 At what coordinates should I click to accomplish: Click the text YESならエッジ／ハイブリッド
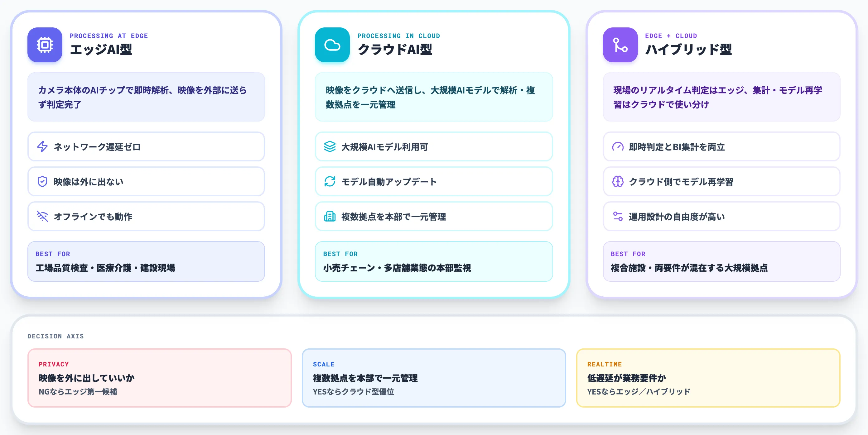tap(639, 392)
